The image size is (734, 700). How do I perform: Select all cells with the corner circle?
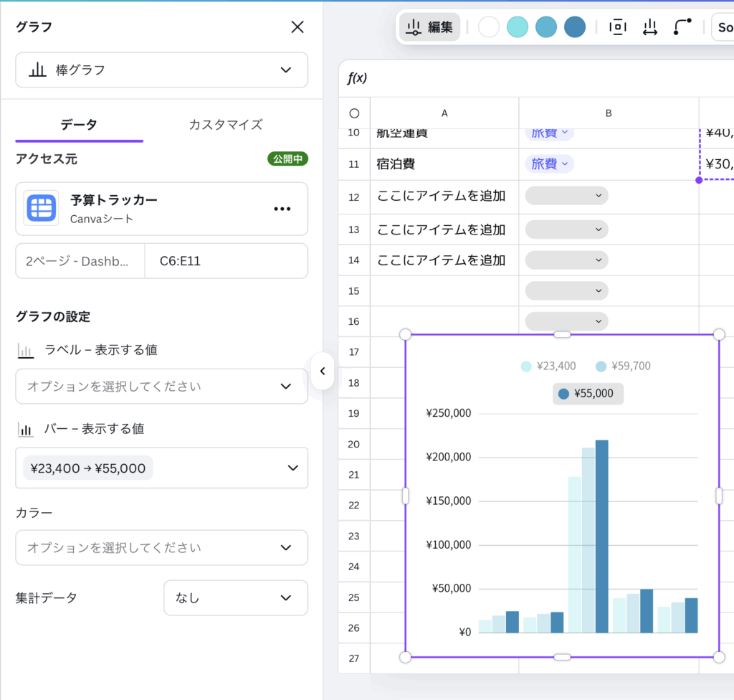point(354,113)
